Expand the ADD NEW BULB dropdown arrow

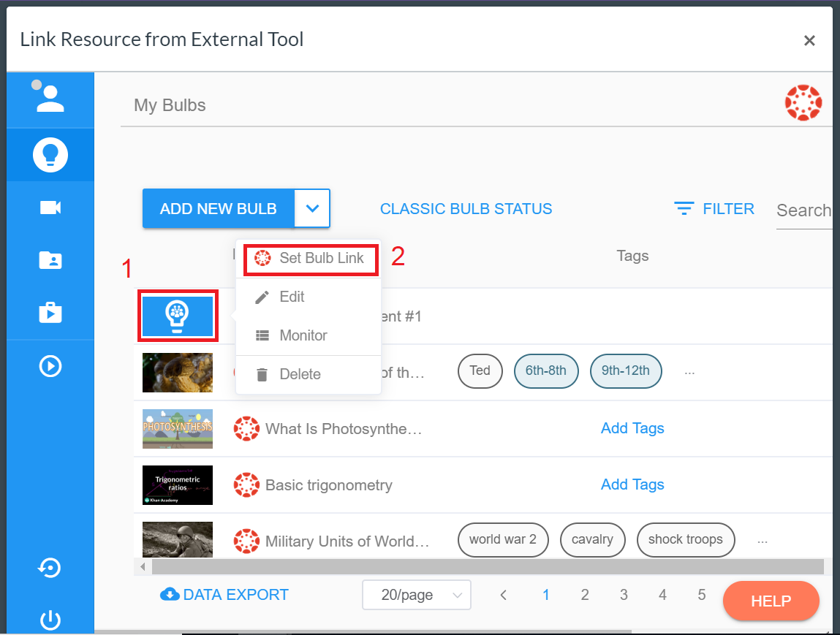coord(312,208)
